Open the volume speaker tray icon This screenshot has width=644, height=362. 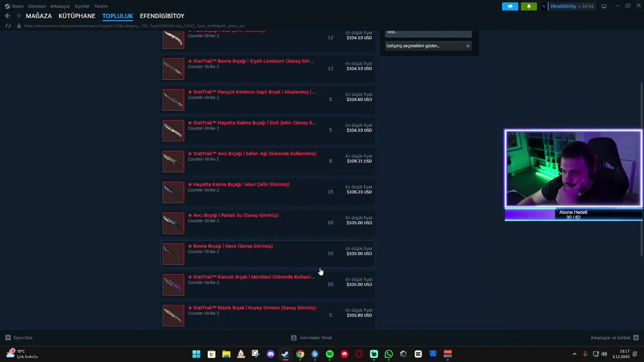(x=604, y=354)
